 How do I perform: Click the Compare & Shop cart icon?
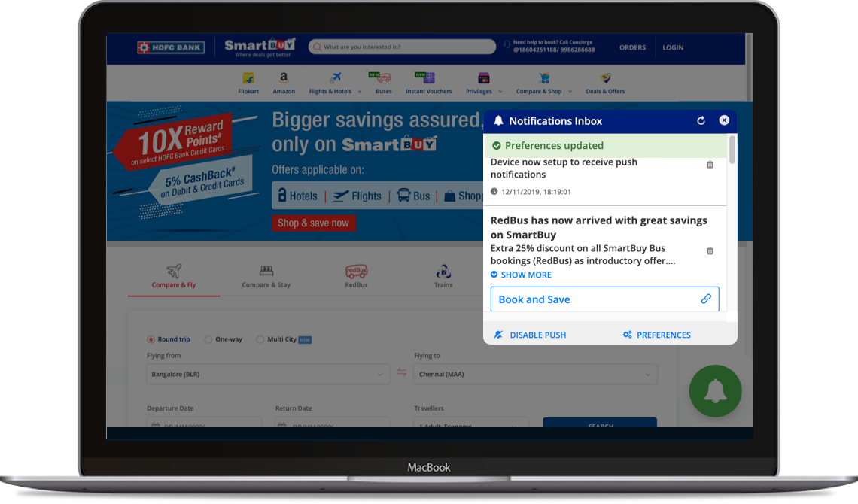544,78
